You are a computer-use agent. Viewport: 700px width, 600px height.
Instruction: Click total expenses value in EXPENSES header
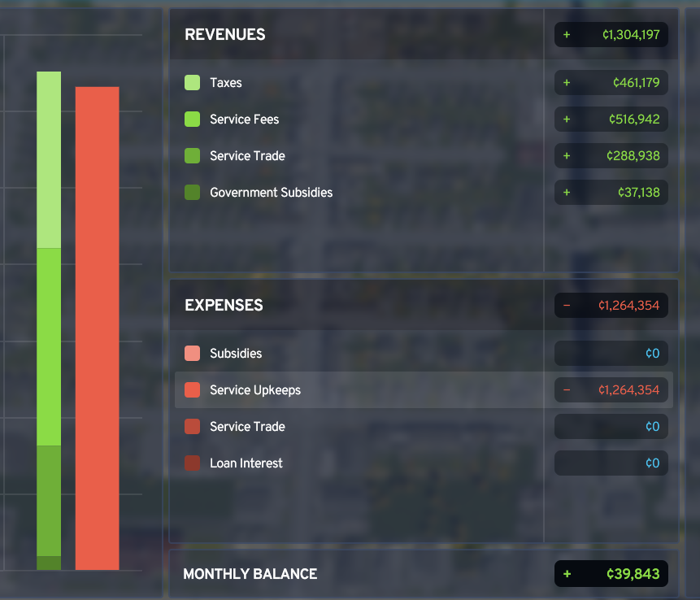point(611,306)
